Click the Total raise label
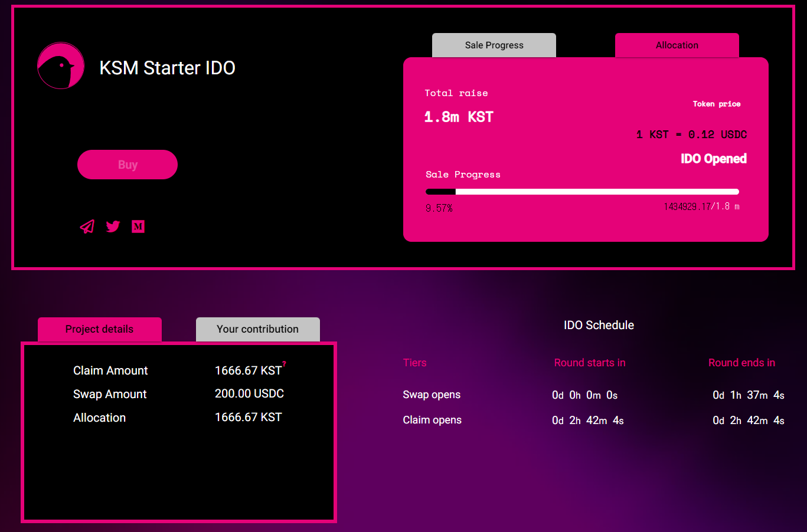 pyautogui.click(x=456, y=93)
